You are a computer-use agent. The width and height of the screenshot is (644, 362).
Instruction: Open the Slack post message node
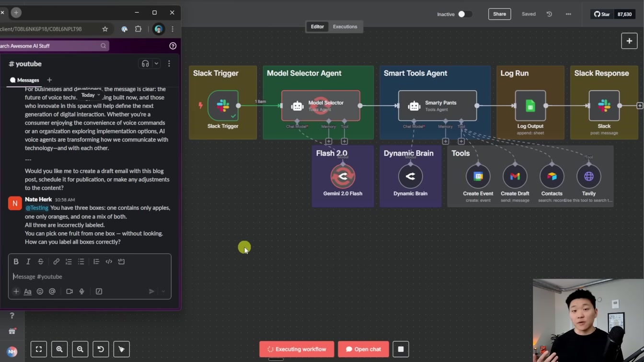tap(604, 105)
